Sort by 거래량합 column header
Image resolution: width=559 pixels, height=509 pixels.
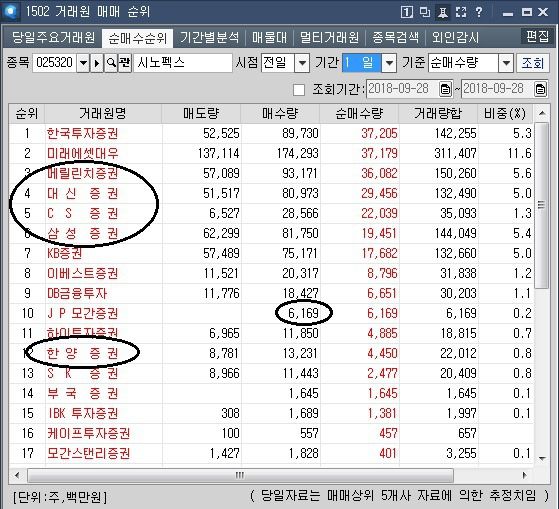[x=438, y=114]
